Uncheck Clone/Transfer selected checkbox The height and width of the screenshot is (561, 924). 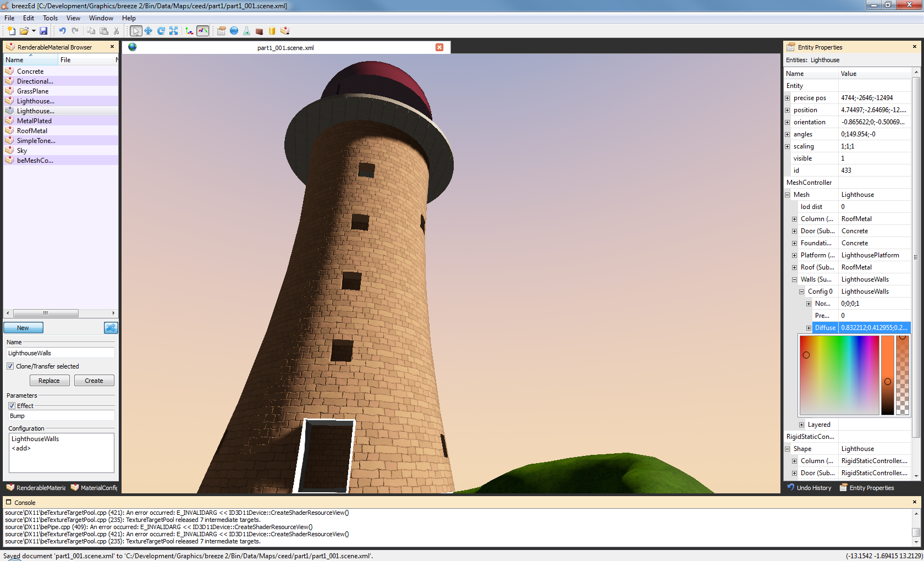pos(10,366)
